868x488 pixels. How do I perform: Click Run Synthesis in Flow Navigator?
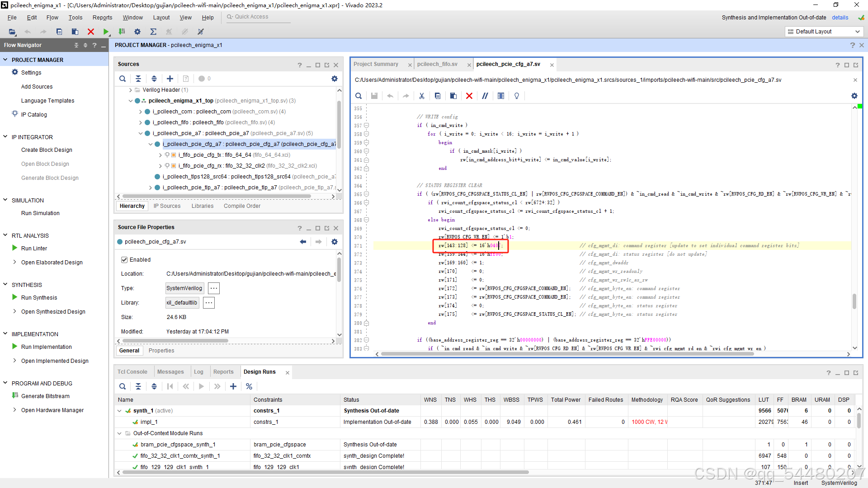pyautogui.click(x=39, y=298)
